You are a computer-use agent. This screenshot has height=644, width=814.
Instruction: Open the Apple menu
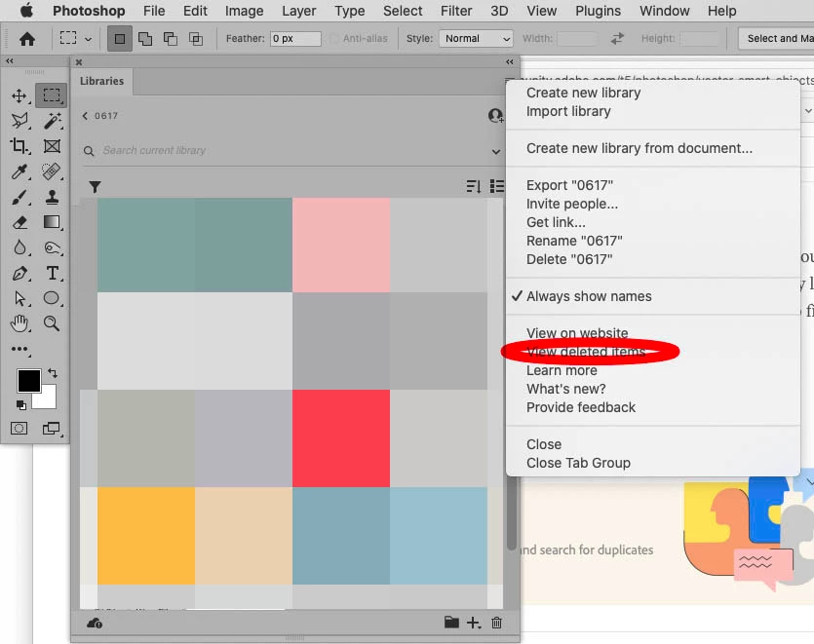[26, 11]
